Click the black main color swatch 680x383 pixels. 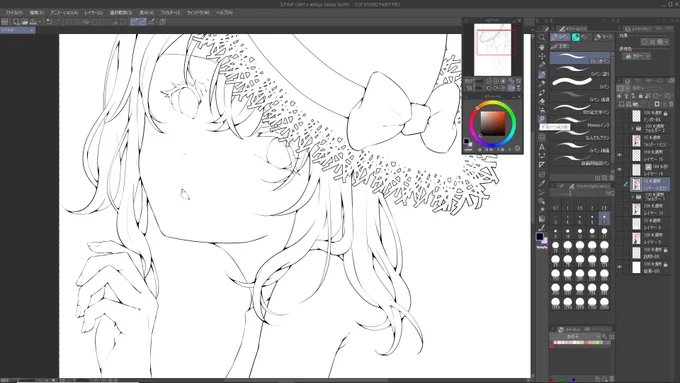tap(539, 236)
